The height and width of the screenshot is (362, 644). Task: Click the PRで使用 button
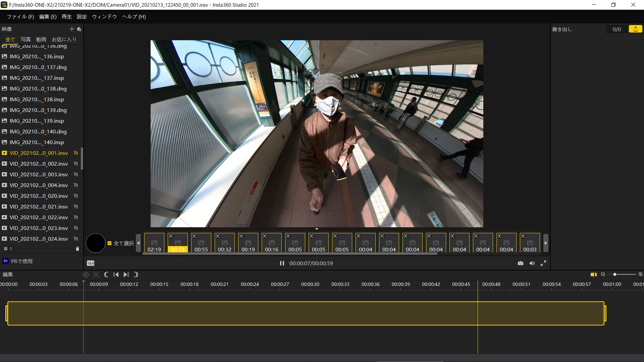(x=18, y=261)
